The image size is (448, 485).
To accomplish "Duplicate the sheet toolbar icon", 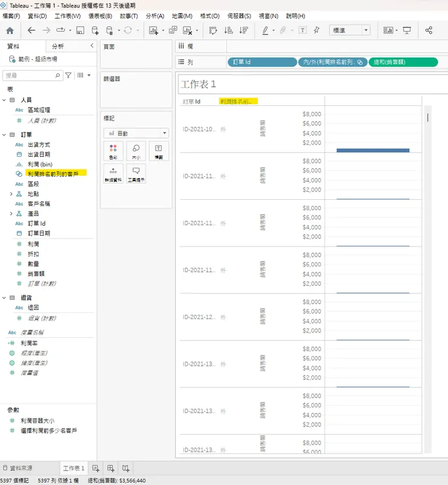I will pos(173,30).
